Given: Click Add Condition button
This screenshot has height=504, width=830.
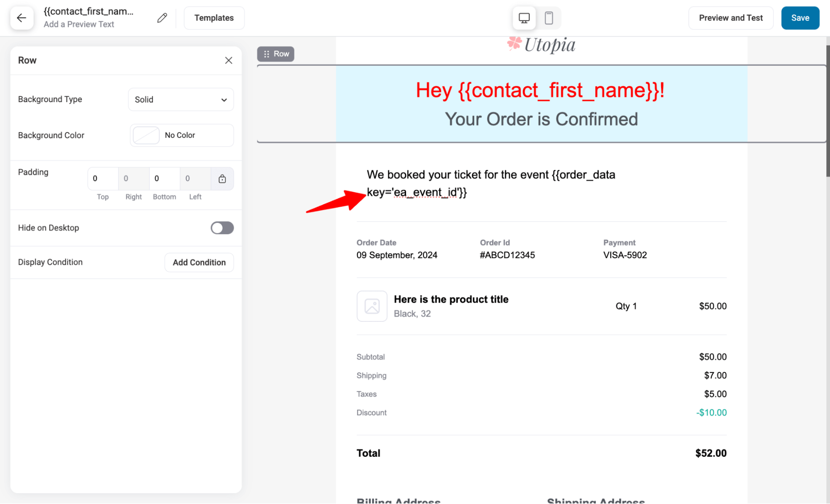Looking at the screenshot, I should 199,262.
